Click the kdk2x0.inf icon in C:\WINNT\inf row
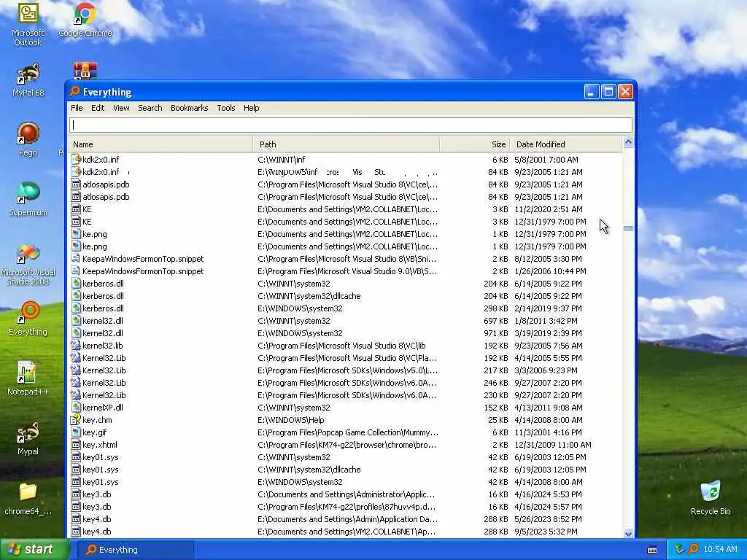 tap(76, 160)
